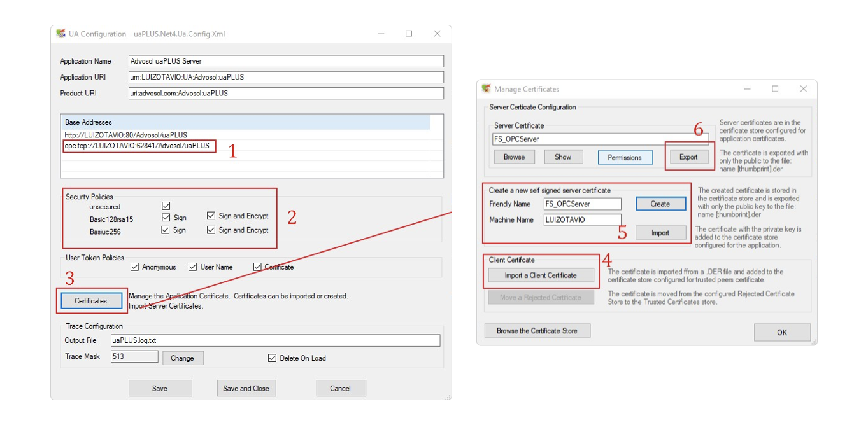Close the Manage Certificates window
Screen dimensions: 868x425
coord(804,89)
